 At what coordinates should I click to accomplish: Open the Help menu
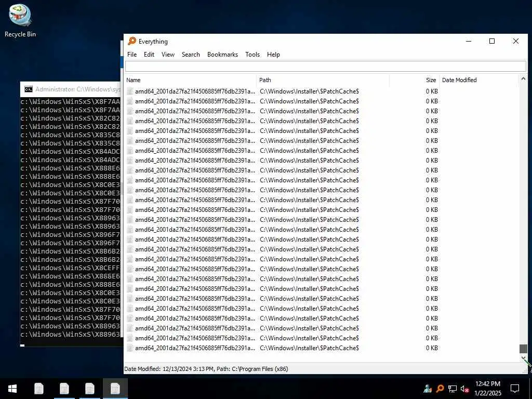tap(273, 54)
